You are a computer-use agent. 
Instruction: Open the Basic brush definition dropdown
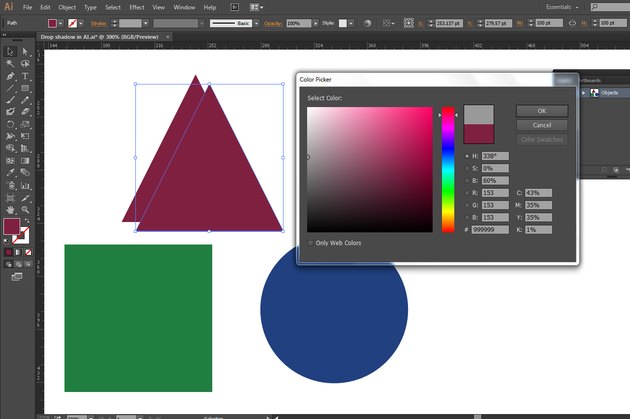click(x=256, y=23)
